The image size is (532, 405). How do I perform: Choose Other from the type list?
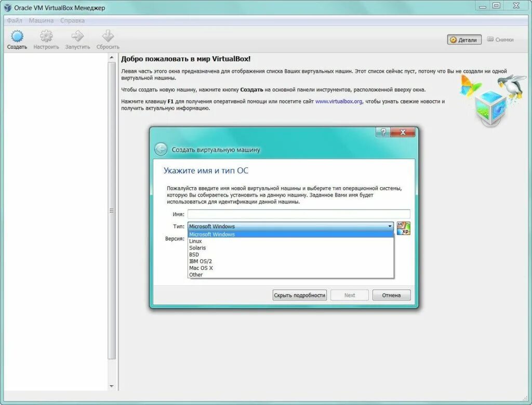pyautogui.click(x=291, y=275)
